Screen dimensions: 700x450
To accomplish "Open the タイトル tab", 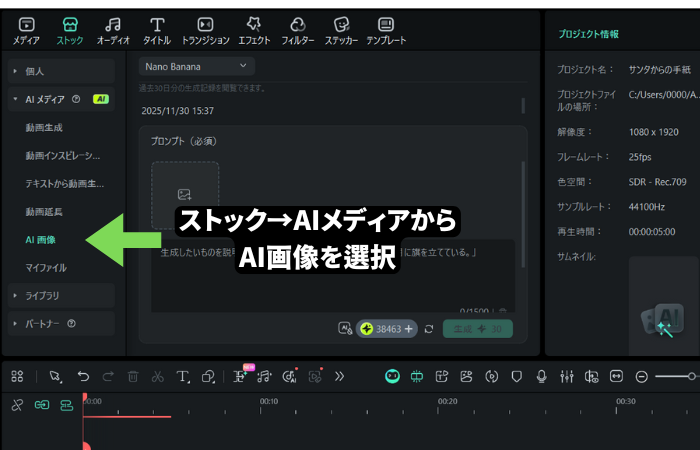I will (157, 31).
